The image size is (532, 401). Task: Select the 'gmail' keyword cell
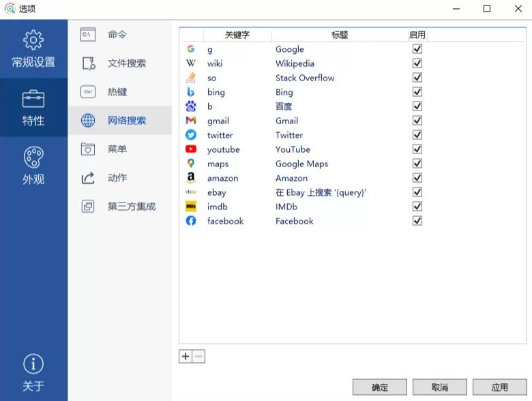(x=218, y=121)
